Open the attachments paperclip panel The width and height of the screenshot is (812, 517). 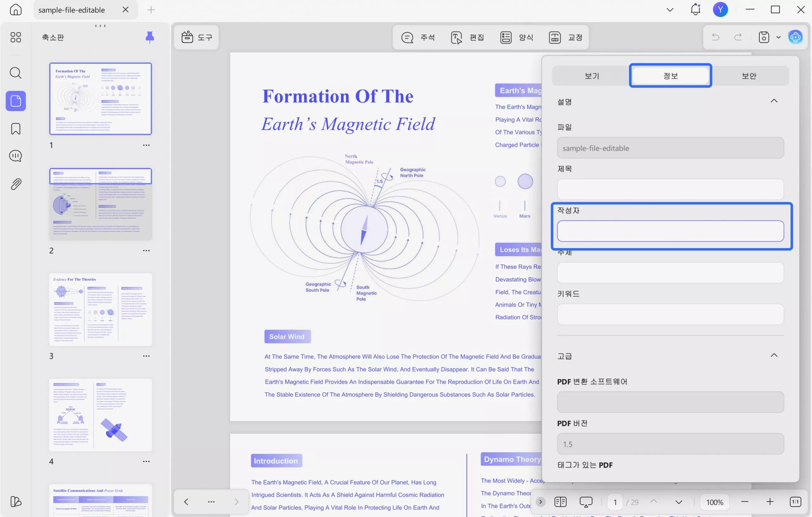pyautogui.click(x=16, y=184)
